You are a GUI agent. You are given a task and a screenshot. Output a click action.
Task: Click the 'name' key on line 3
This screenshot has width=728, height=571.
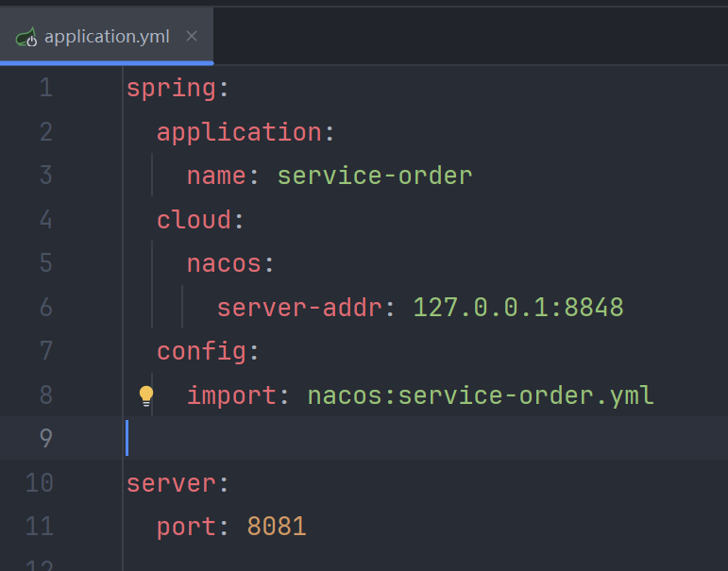216,176
